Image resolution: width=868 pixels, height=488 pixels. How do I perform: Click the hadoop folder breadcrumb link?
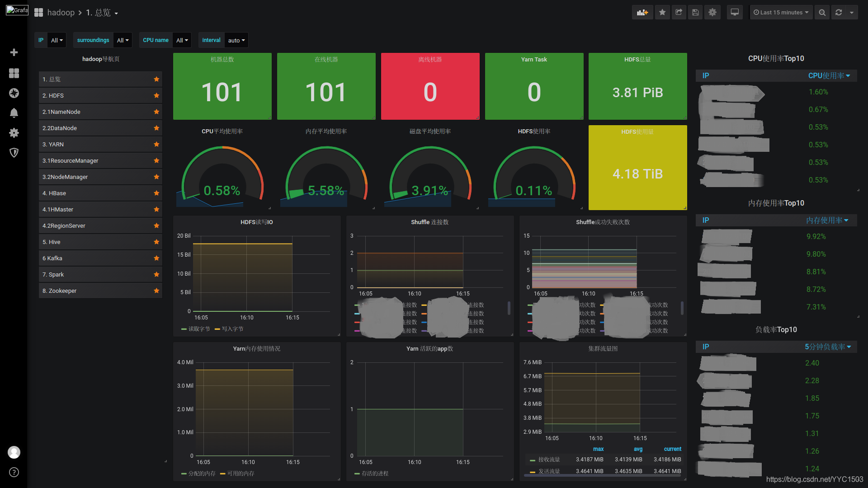point(61,13)
